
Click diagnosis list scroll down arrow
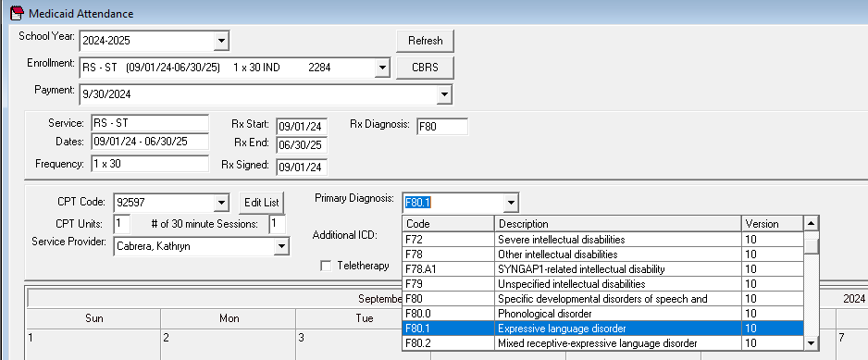pyautogui.click(x=811, y=343)
